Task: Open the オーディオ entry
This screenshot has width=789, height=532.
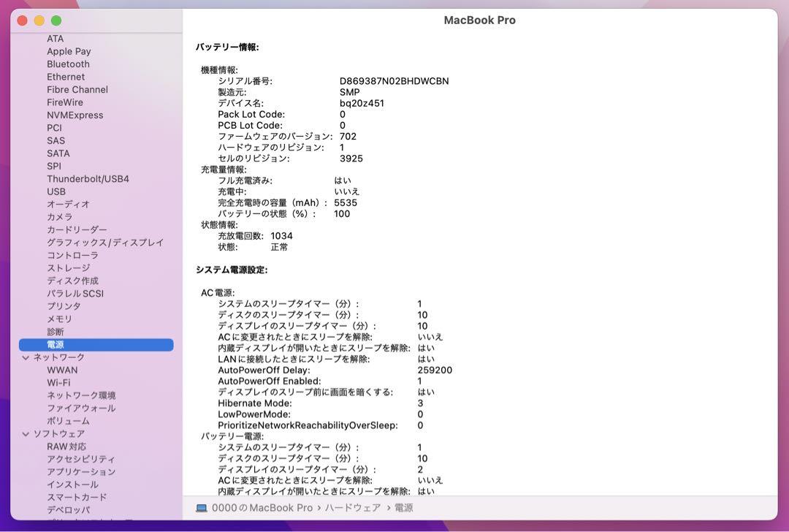Action: (69, 205)
